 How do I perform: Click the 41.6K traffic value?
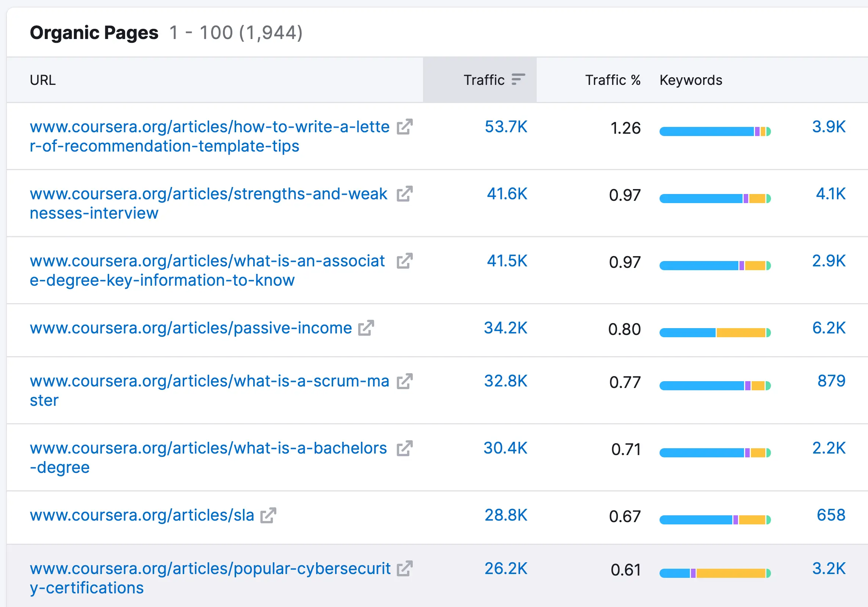click(x=507, y=194)
